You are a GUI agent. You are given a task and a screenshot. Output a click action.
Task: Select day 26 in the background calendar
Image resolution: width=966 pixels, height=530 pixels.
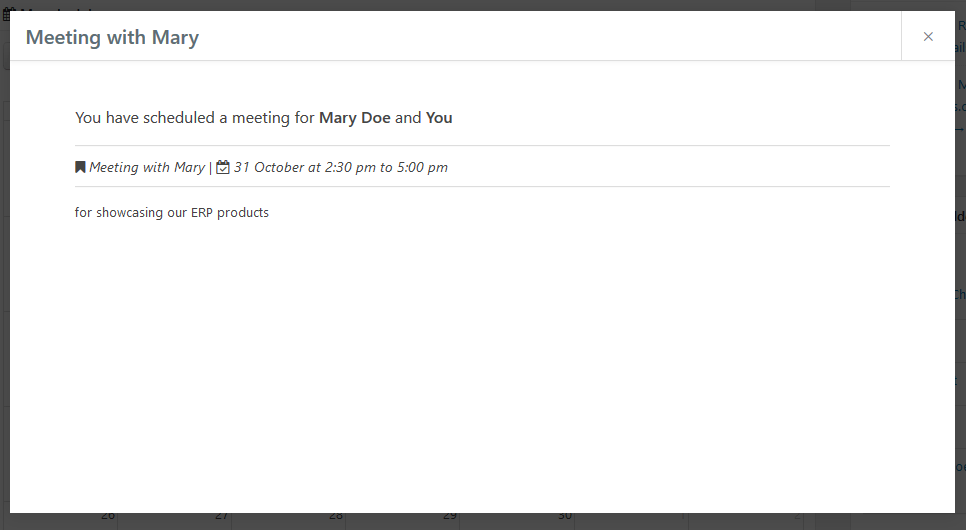pos(108,517)
